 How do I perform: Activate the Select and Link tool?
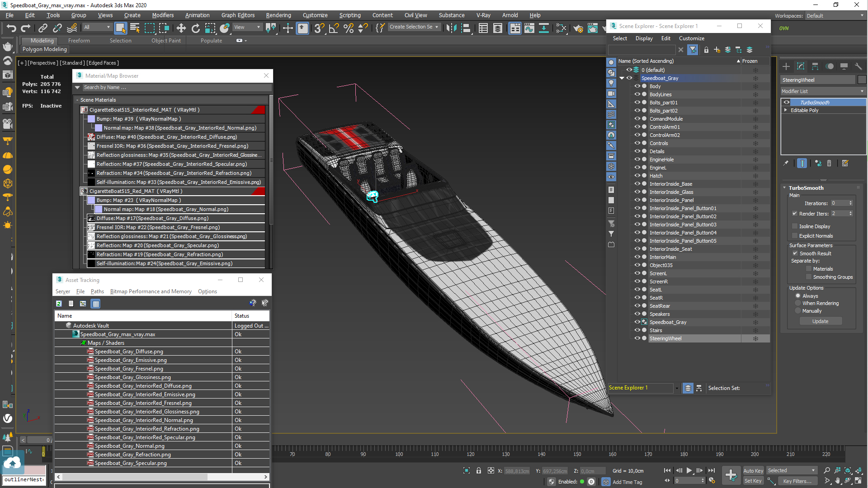[x=42, y=28]
